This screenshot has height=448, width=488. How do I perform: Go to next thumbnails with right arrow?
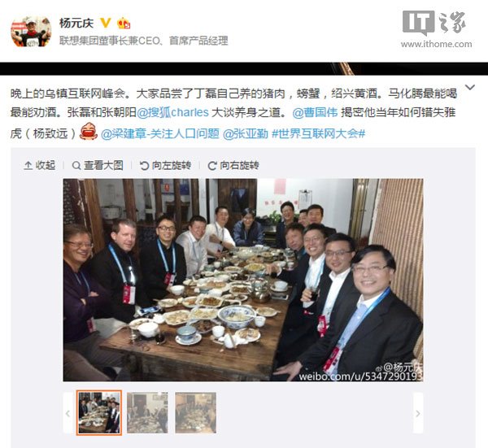(x=418, y=413)
